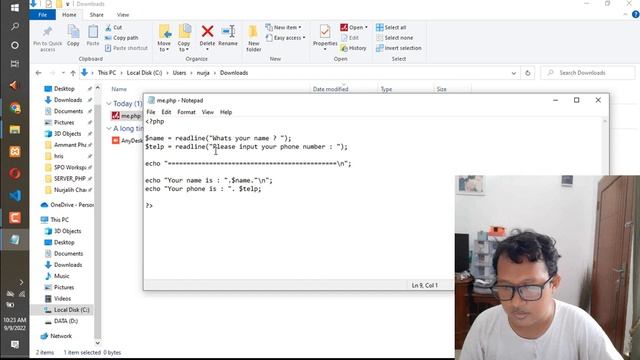Click Edit in the Open group
The width and height of the screenshot is (640, 360).
pos(349,38)
